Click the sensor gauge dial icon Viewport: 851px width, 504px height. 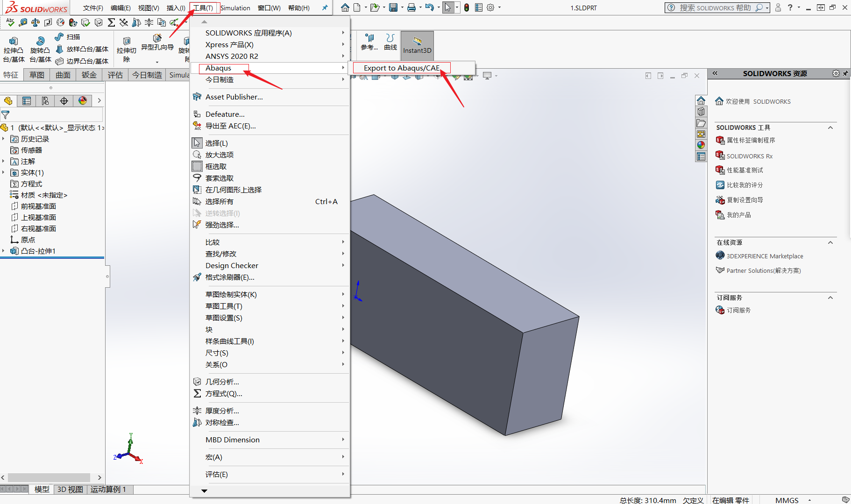tap(61, 22)
